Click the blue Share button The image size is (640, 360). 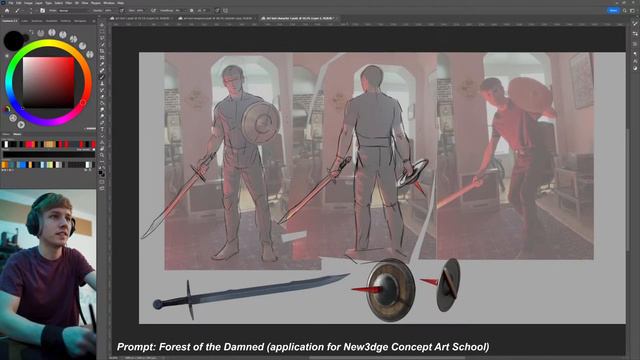tap(613, 11)
